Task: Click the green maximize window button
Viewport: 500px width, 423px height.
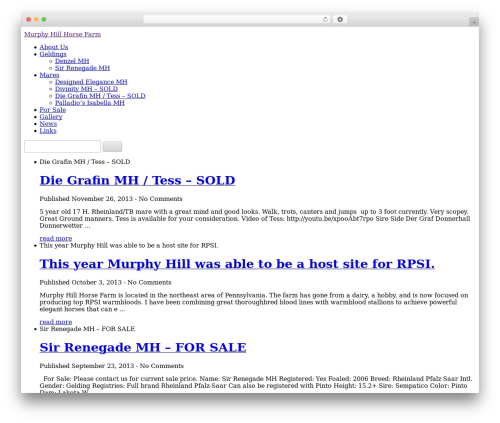Action: (x=44, y=20)
